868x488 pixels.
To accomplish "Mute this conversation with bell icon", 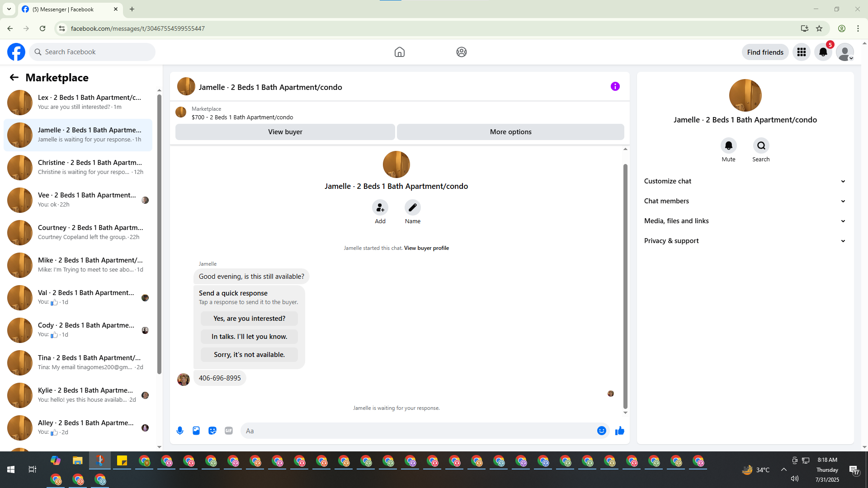I will tap(728, 145).
